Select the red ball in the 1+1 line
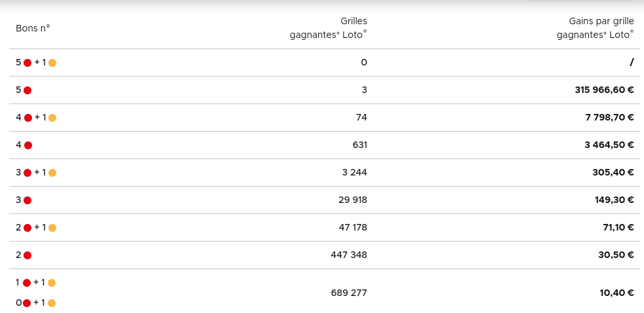Viewport: 644px width, 313px height. pyautogui.click(x=27, y=283)
